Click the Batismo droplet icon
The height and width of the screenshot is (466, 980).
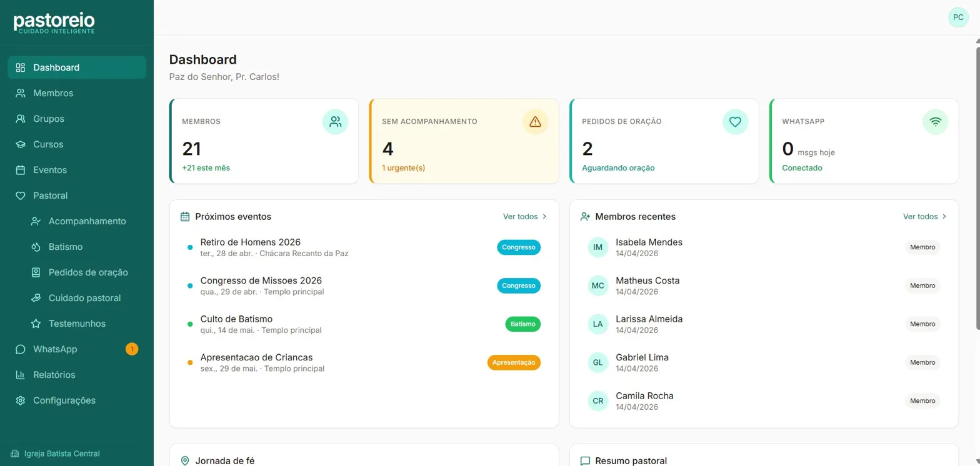click(36, 247)
